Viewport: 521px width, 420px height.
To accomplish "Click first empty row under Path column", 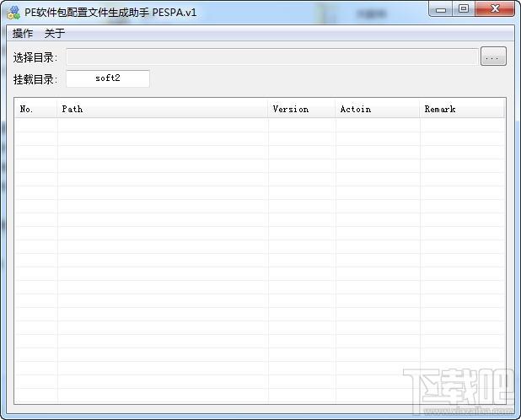I will tap(163, 126).
